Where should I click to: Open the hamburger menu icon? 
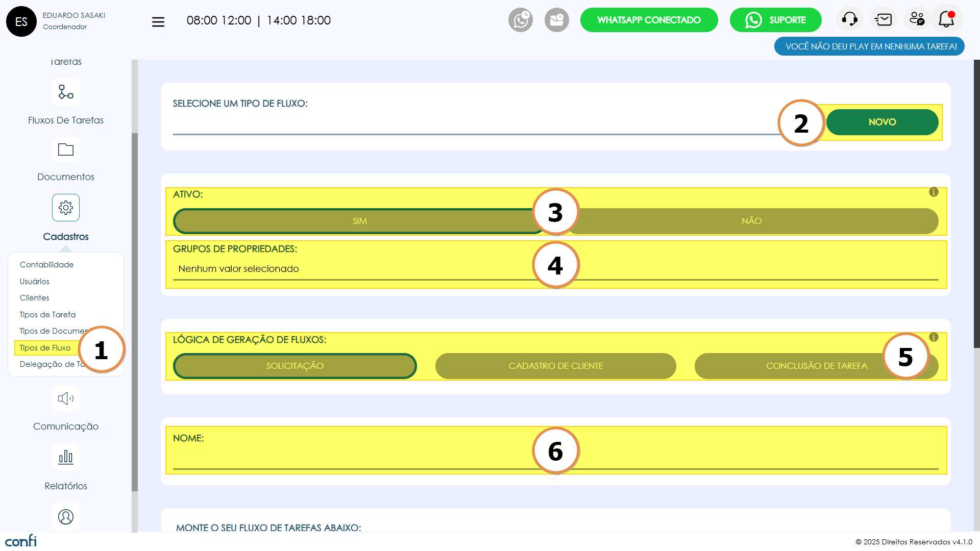[158, 21]
